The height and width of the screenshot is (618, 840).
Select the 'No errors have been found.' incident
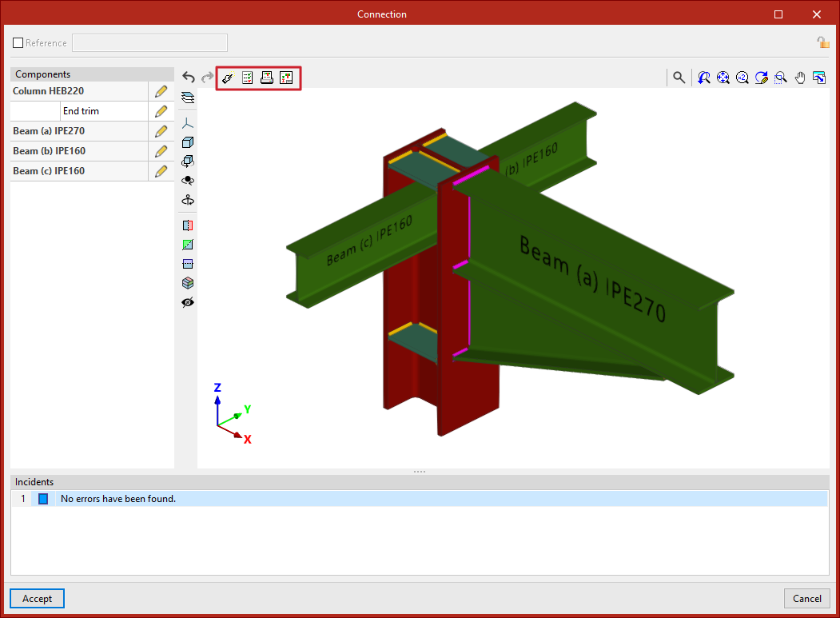click(x=420, y=498)
